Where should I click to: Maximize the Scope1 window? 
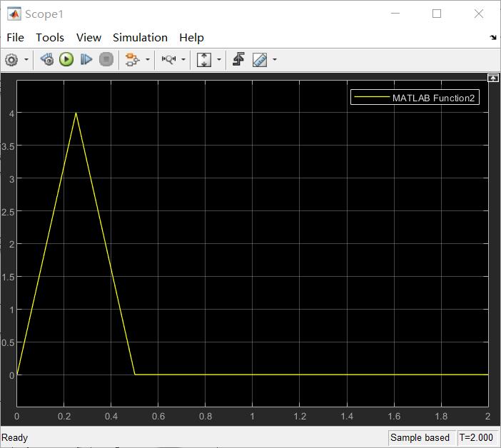click(437, 14)
